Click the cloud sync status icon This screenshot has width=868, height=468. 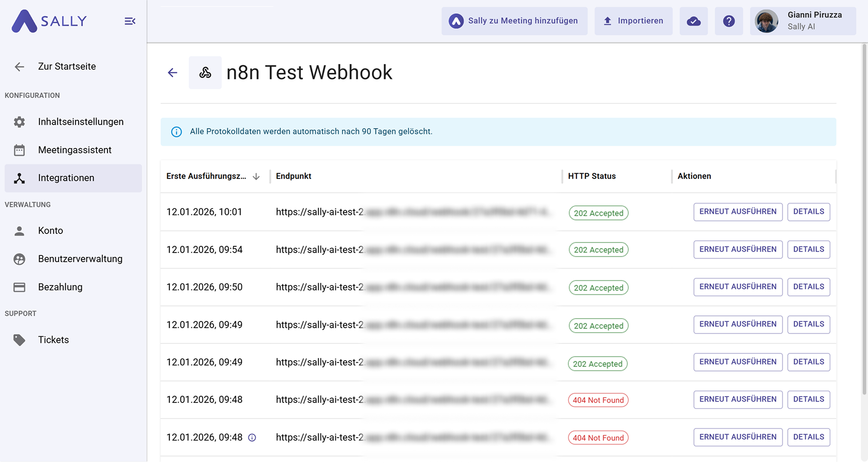click(693, 21)
